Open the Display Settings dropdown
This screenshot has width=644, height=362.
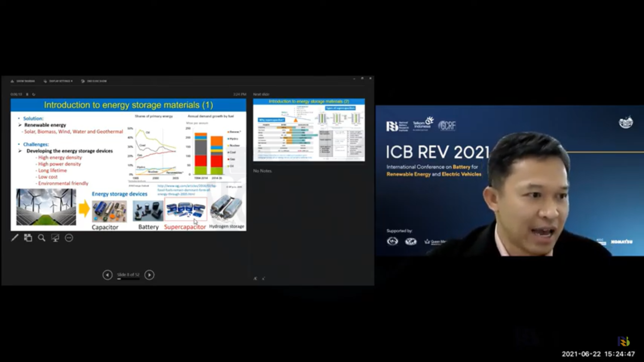pyautogui.click(x=58, y=81)
